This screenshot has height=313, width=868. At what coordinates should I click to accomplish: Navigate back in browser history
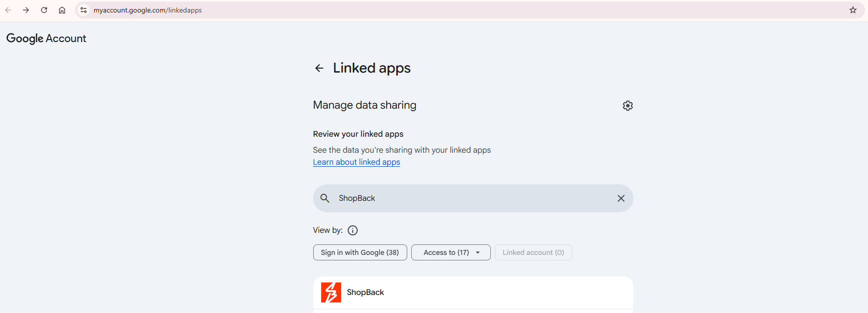tap(8, 10)
